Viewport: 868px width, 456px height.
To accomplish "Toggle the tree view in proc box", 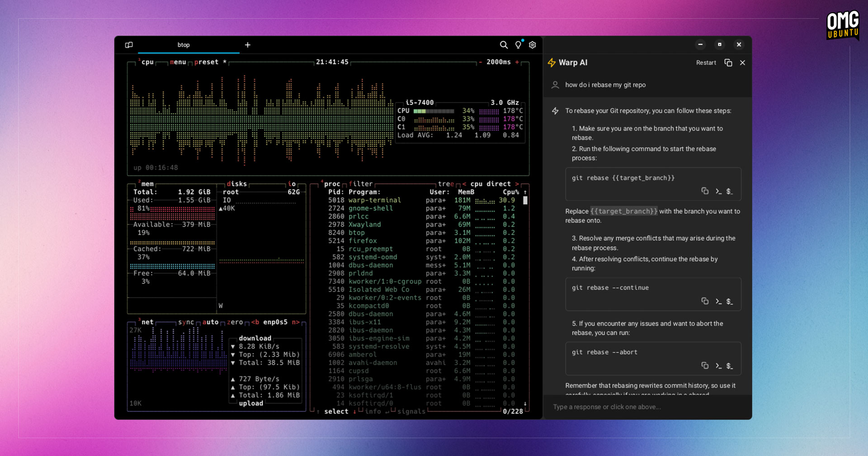I will [446, 184].
